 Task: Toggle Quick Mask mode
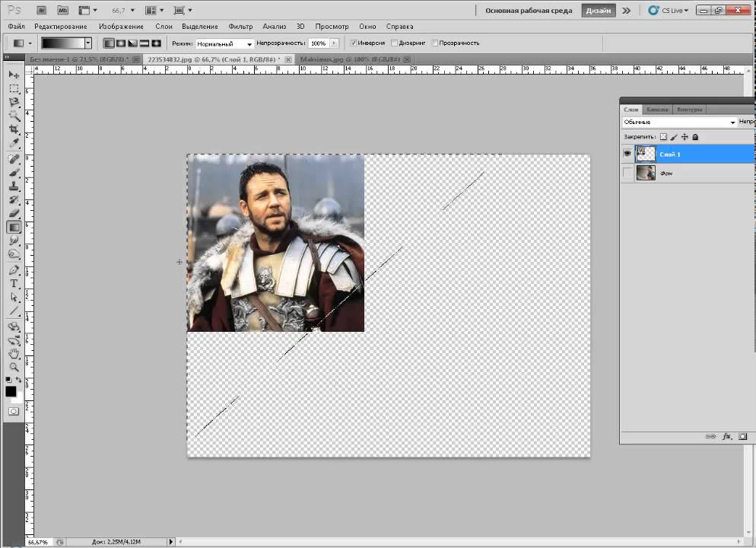click(x=14, y=412)
